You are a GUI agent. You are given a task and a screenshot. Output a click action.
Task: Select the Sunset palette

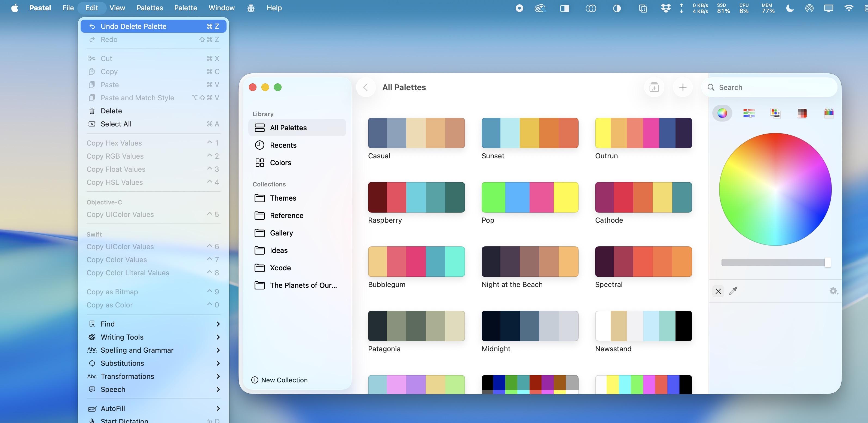(x=530, y=133)
